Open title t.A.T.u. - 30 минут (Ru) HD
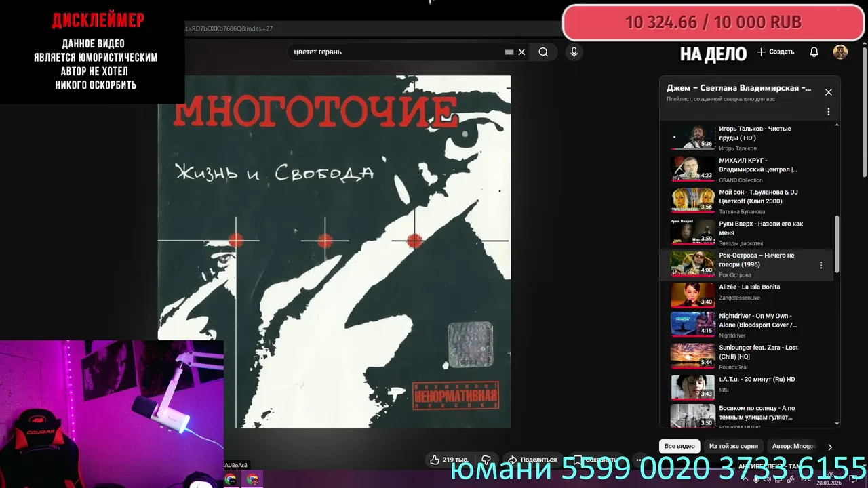The image size is (868, 488). point(757,379)
